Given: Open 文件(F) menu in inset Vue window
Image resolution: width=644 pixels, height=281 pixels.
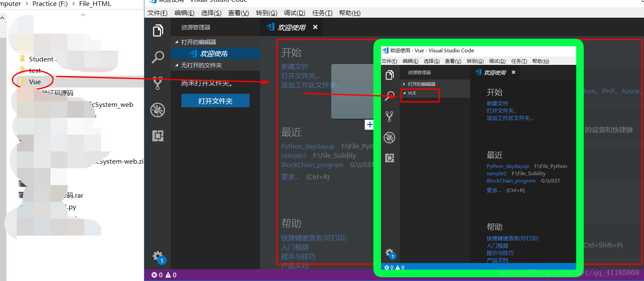Looking at the screenshot, I should [389, 61].
